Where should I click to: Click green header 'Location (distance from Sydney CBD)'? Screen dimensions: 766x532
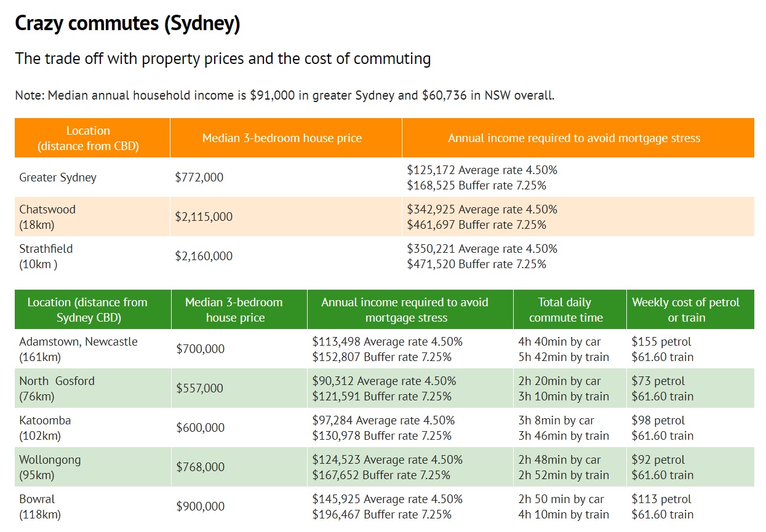click(93, 309)
